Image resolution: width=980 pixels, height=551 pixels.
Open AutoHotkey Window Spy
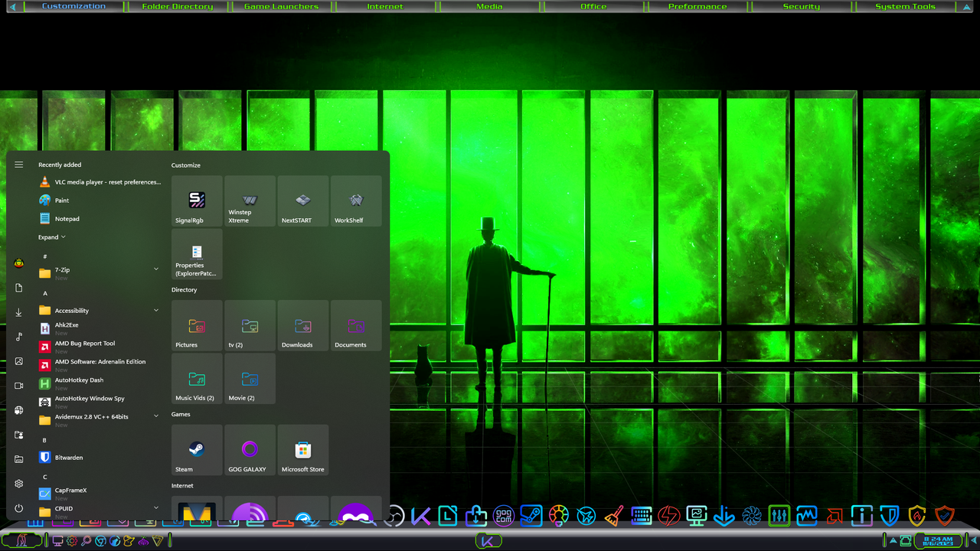(x=100, y=402)
